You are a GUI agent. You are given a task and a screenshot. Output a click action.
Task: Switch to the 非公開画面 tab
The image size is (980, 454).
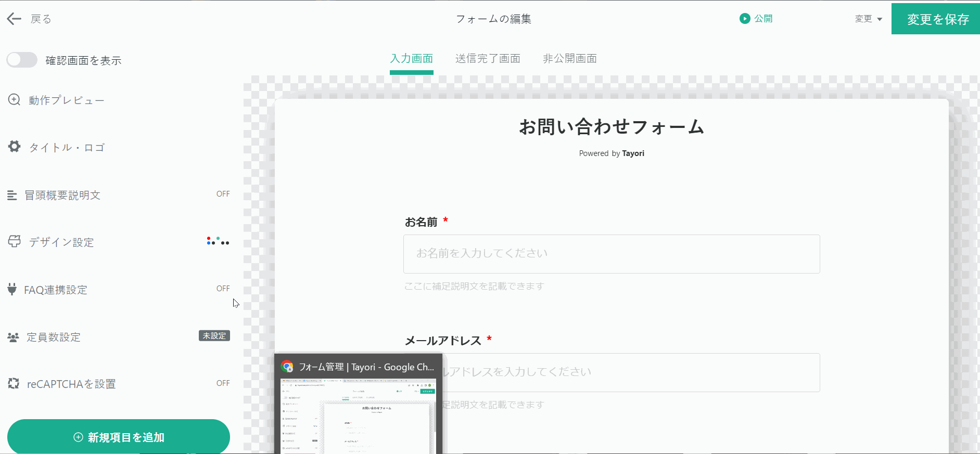569,59
